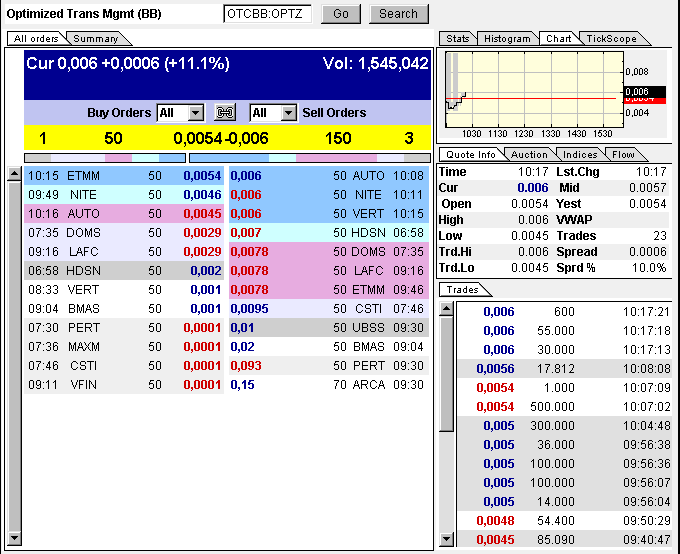
Task: Click the trades list scroll up arrow
Action: (446, 309)
